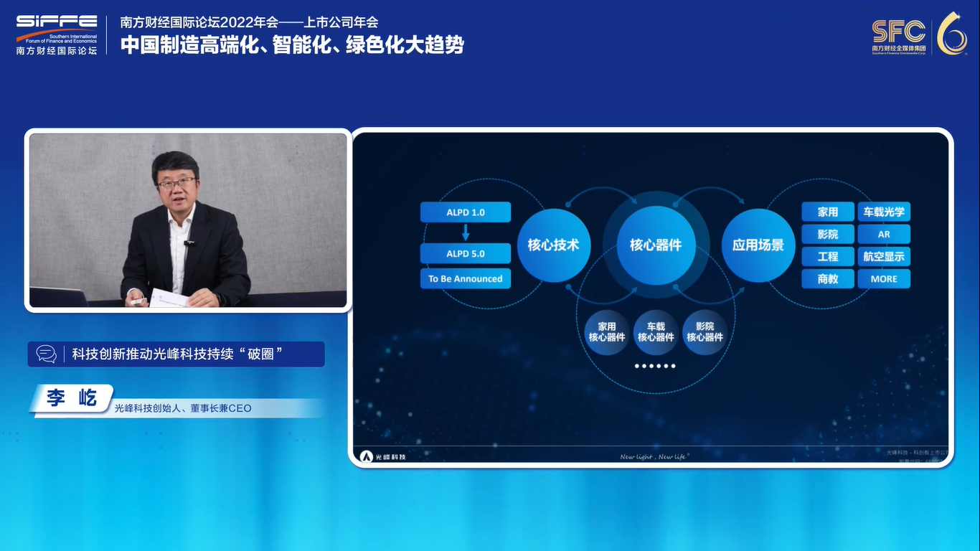Click the AR application tag

point(884,234)
